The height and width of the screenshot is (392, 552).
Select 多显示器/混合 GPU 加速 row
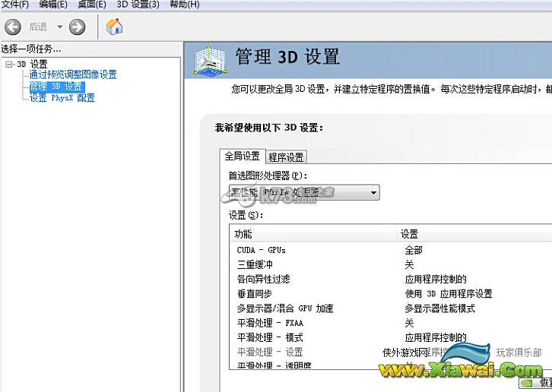pos(390,308)
